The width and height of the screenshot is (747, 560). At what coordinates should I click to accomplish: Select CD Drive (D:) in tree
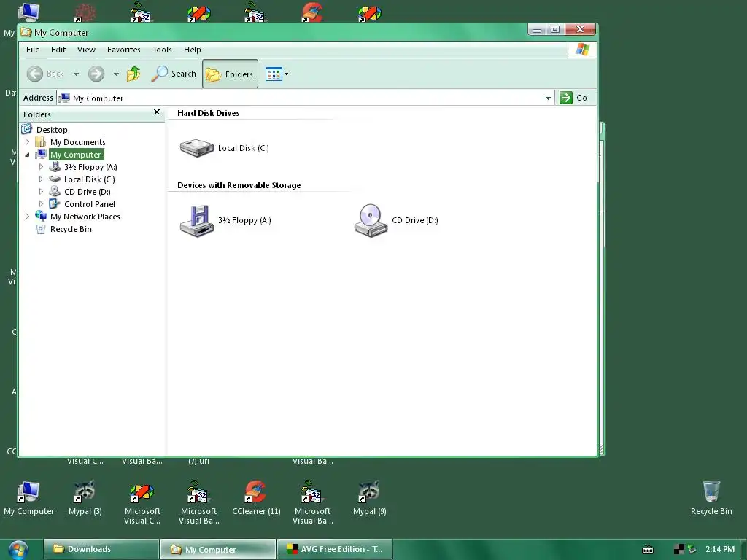coord(88,192)
